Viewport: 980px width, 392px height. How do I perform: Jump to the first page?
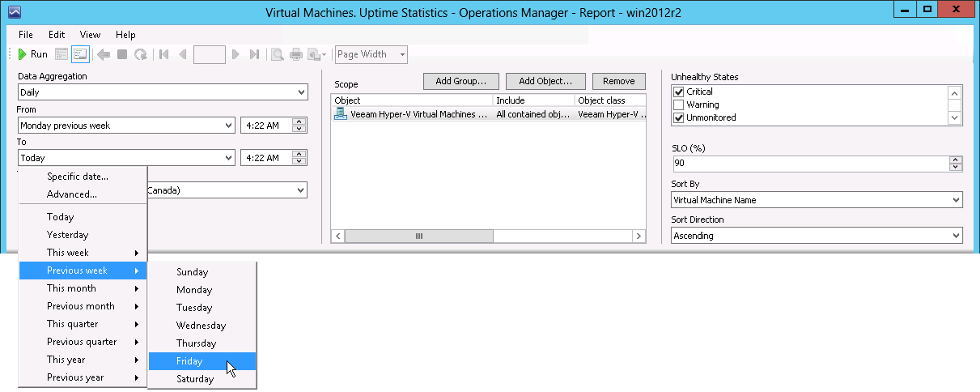[164, 54]
